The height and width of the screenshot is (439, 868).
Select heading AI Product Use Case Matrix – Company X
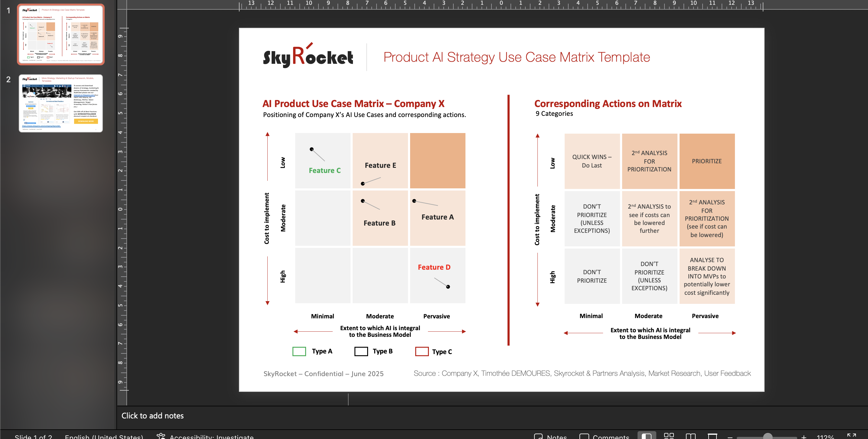coord(353,103)
